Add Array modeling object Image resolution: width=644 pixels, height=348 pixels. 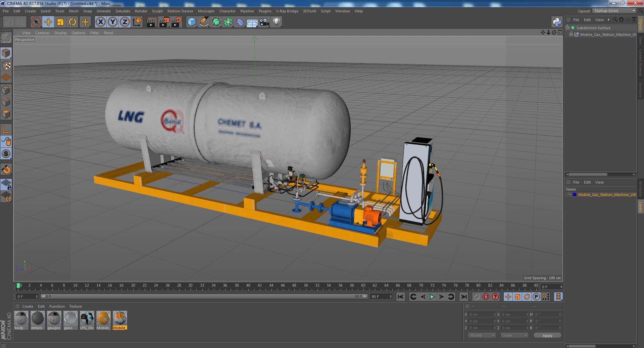pos(228,22)
